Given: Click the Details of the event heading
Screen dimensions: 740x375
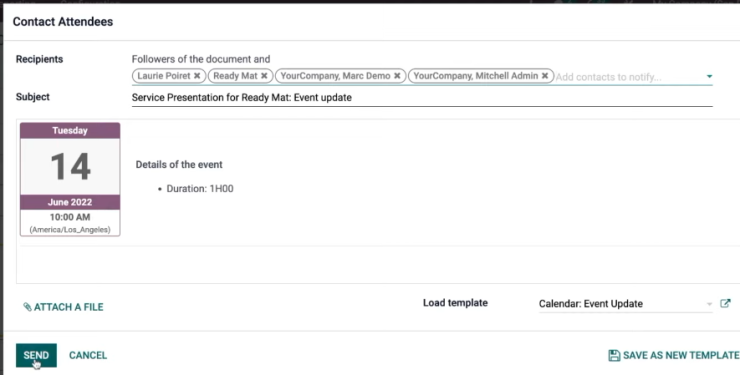Looking at the screenshot, I should pos(179,165).
